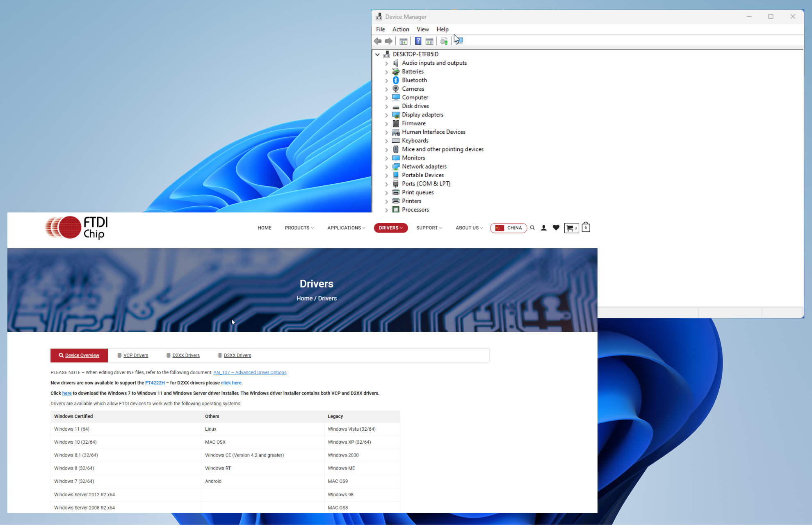Click Show/Hide Console Tree toolbar icon
Image resolution: width=812 pixels, height=525 pixels.
click(x=404, y=41)
